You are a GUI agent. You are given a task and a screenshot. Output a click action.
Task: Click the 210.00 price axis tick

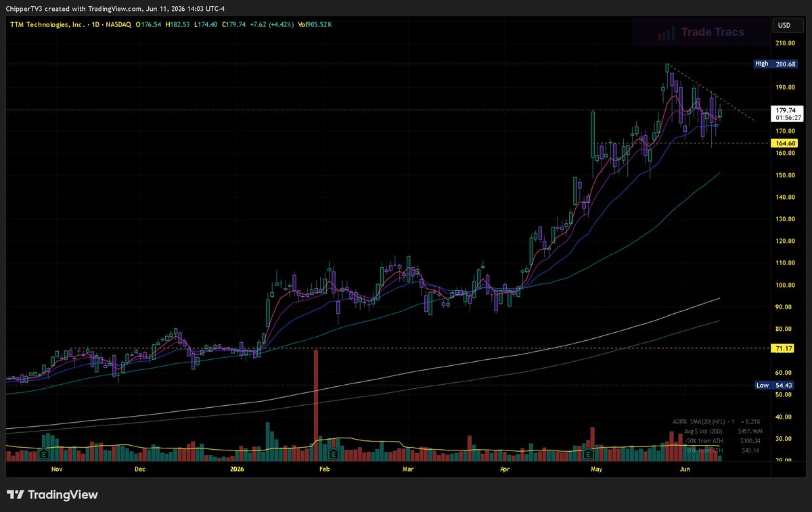(x=785, y=43)
